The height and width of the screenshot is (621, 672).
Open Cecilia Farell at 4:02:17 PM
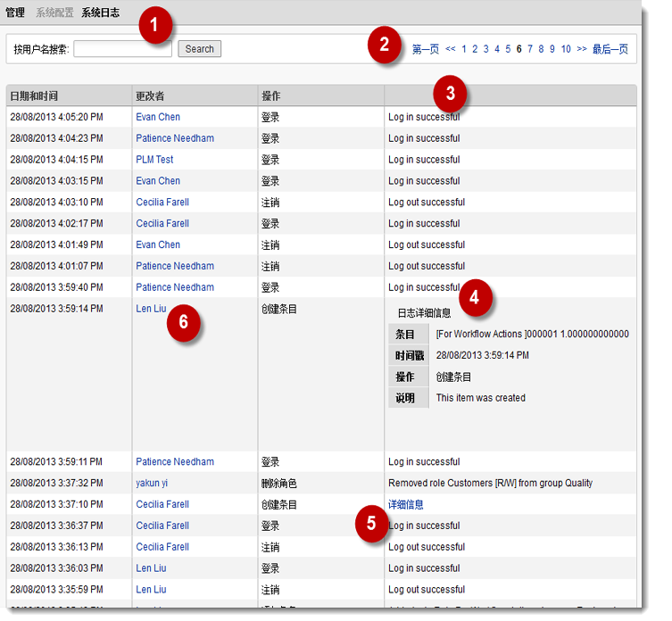point(162,224)
